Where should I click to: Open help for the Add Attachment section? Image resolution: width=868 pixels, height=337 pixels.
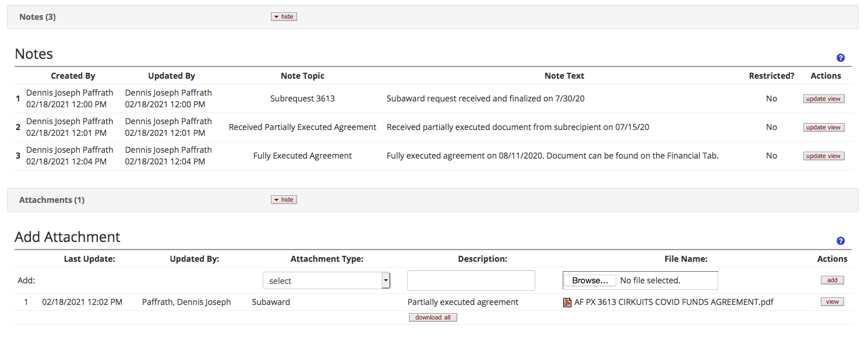click(x=840, y=241)
